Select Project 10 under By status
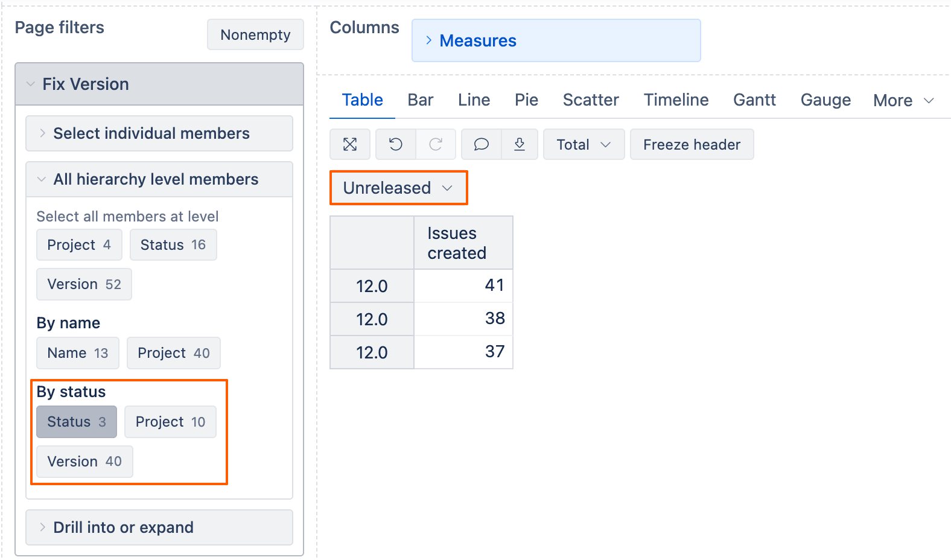The image size is (951, 560). click(170, 422)
